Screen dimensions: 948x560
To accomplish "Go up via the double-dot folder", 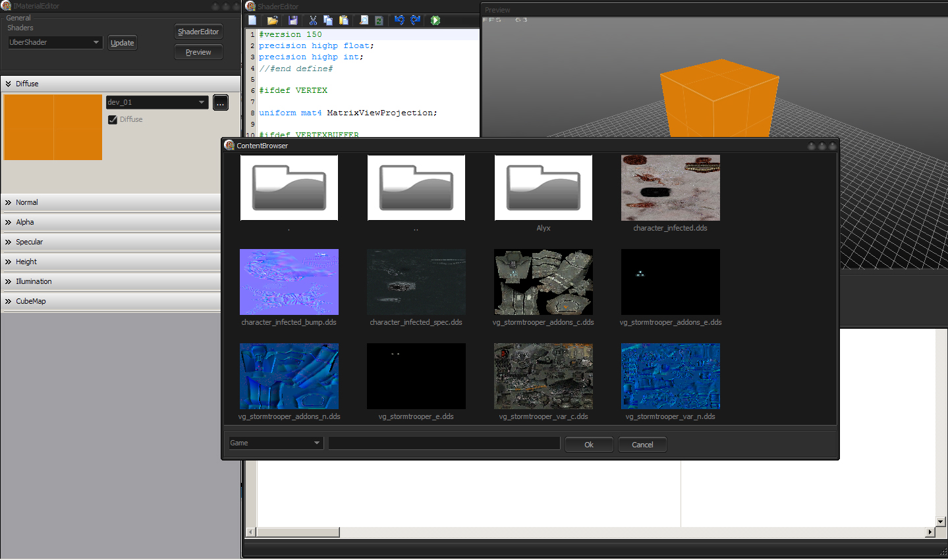I will click(x=416, y=188).
